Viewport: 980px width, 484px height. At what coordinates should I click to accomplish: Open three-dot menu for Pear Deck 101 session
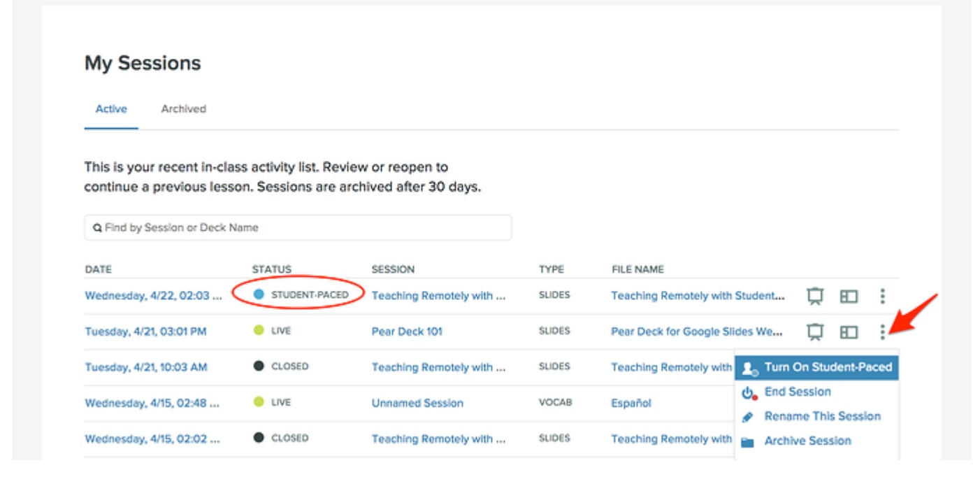pyautogui.click(x=883, y=332)
